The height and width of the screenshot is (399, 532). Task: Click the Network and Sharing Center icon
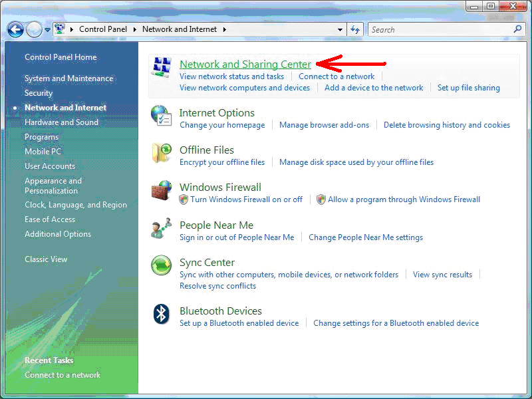[x=162, y=67]
